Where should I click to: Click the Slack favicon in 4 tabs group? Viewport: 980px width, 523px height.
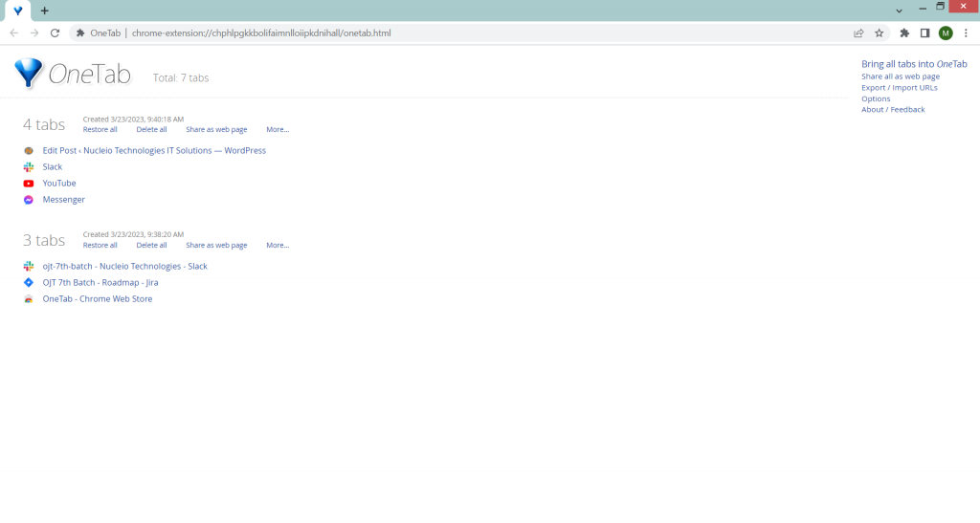tap(29, 166)
